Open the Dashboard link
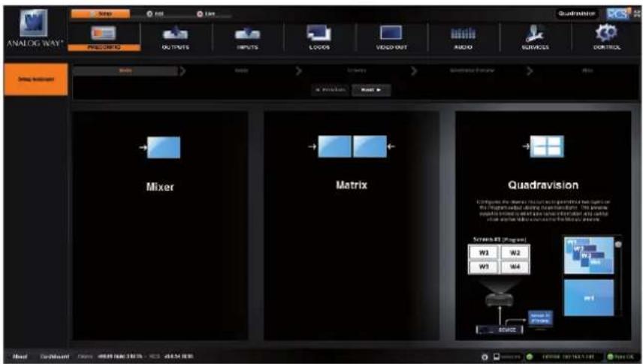643x364 pixels. 55,356
